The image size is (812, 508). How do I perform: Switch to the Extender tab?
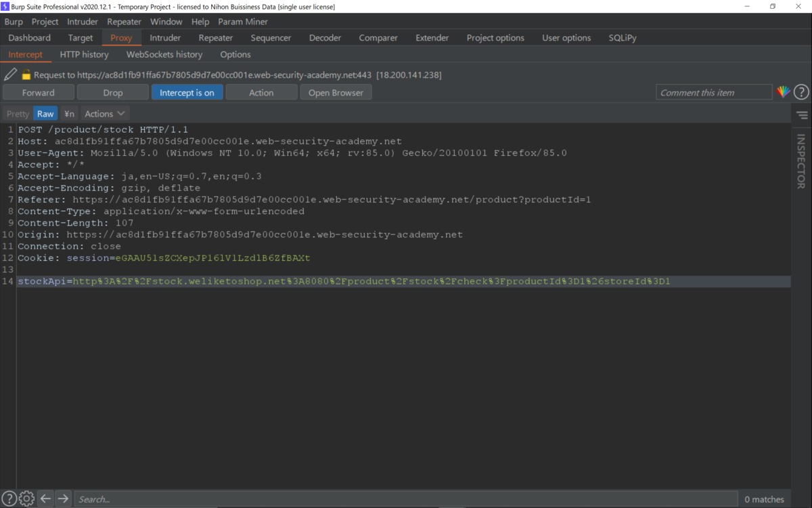tap(432, 38)
